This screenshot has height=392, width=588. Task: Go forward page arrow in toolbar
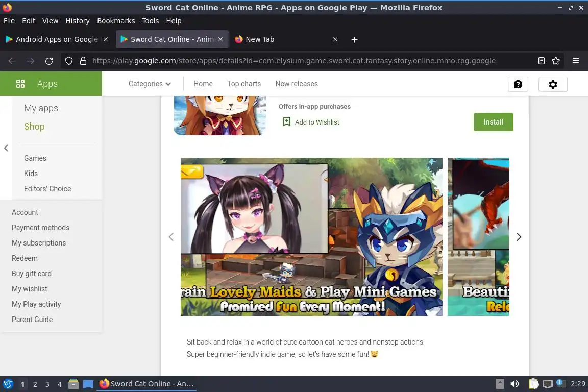[31, 61]
